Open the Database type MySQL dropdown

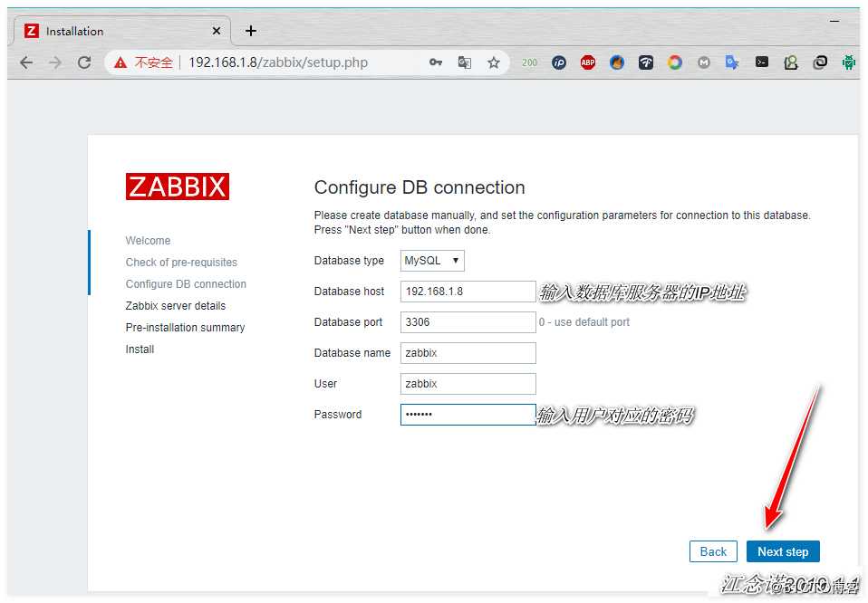point(432,261)
